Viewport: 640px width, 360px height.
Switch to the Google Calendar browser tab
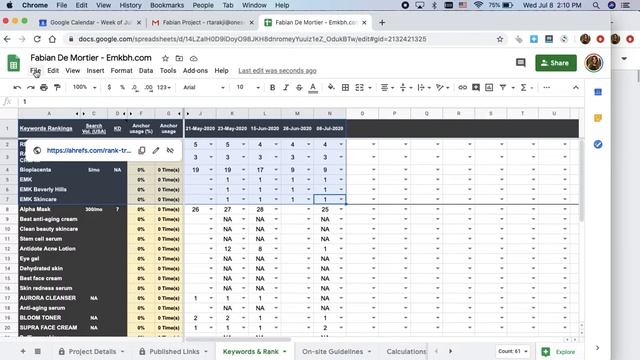[90, 22]
